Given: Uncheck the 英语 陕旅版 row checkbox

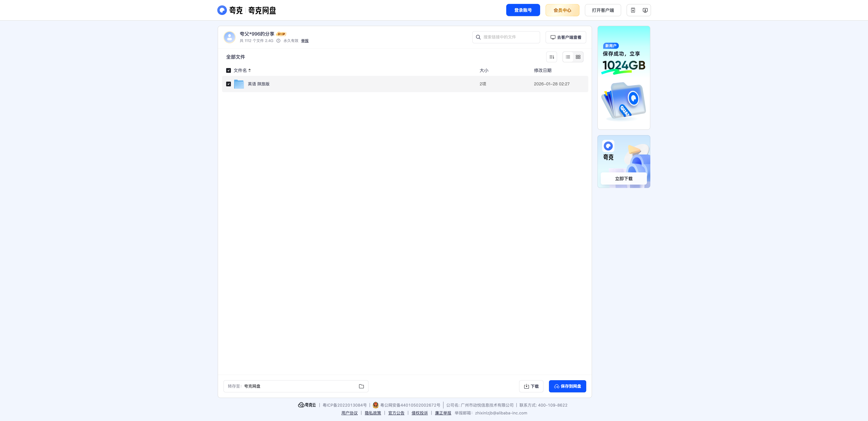Looking at the screenshot, I should (229, 84).
